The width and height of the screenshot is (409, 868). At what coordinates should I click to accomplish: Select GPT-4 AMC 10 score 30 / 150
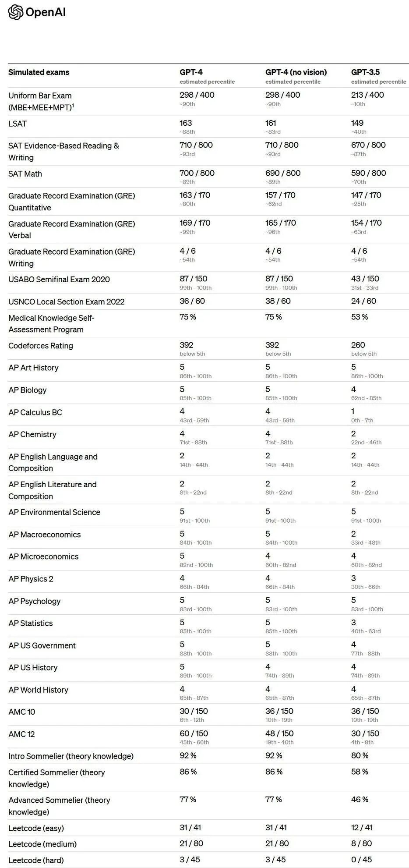pyautogui.click(x=194, y=711)
